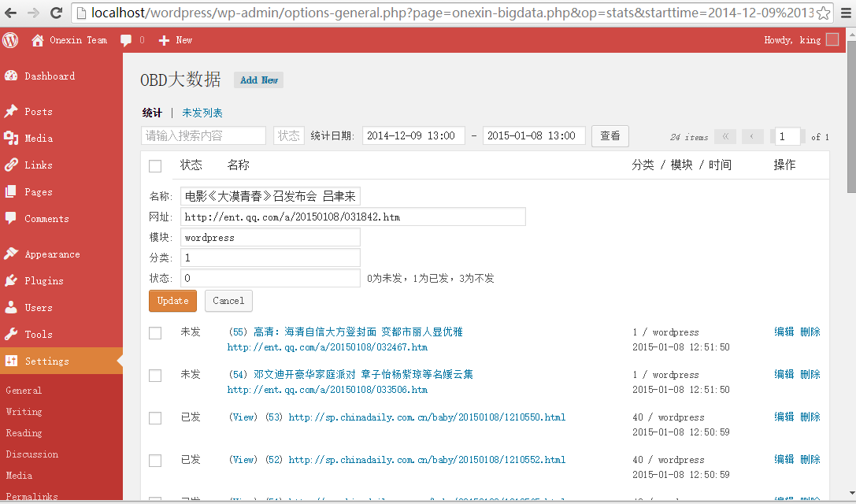Open Discussion settings submenu
The width and height of the screenshot is (856, 504).
tap(32, 454)
